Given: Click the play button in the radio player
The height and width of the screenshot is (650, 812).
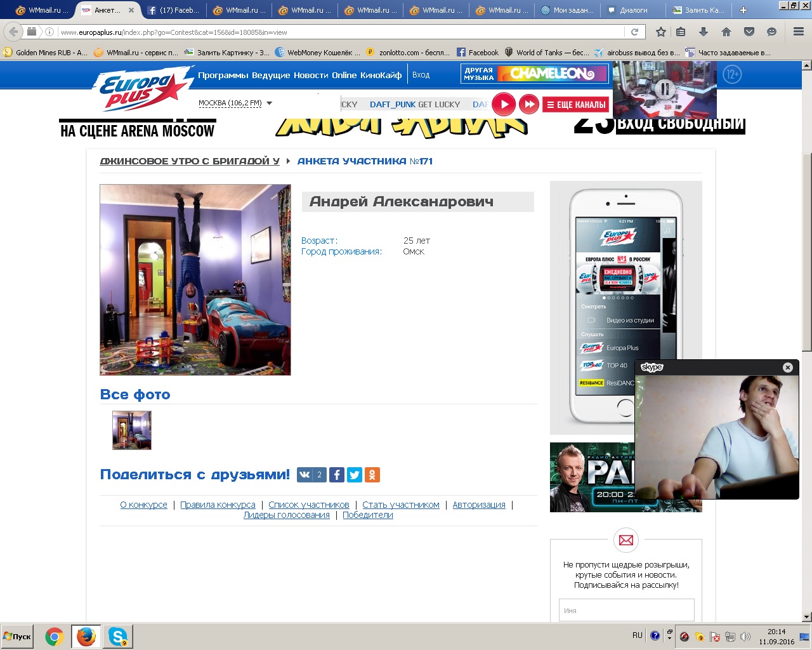Looking at the screenshot, I should [504, 104].
